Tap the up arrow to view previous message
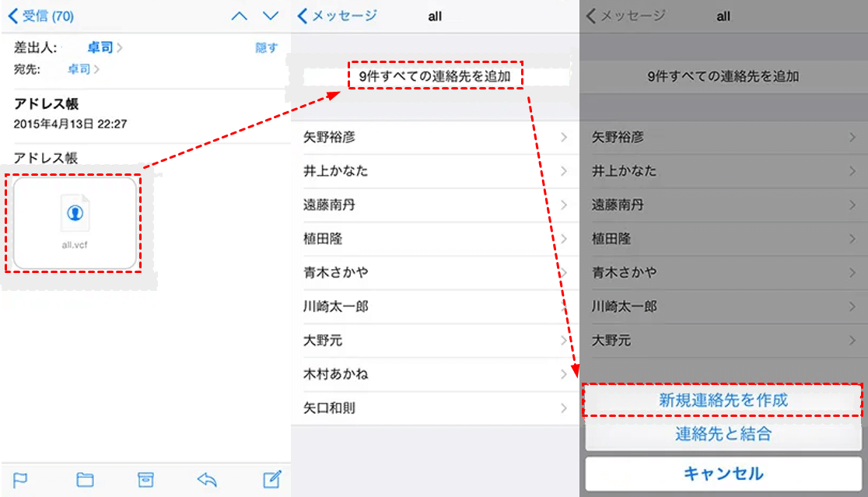868x497 pixels. (x=239, y=16)
